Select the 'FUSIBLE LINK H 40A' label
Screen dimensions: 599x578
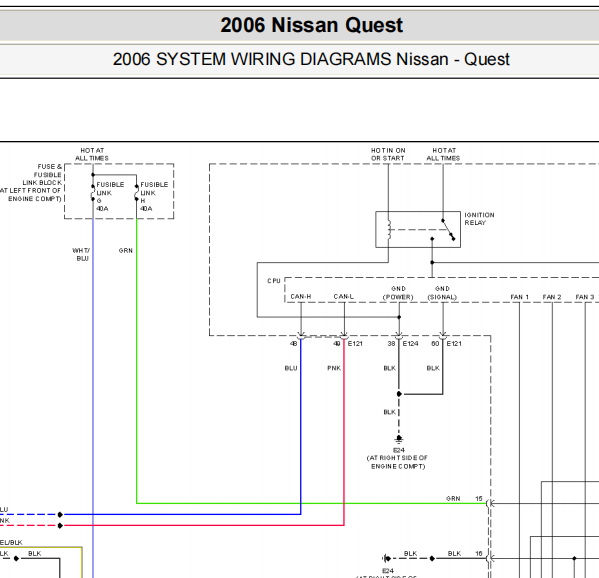(x=154, y=196)
